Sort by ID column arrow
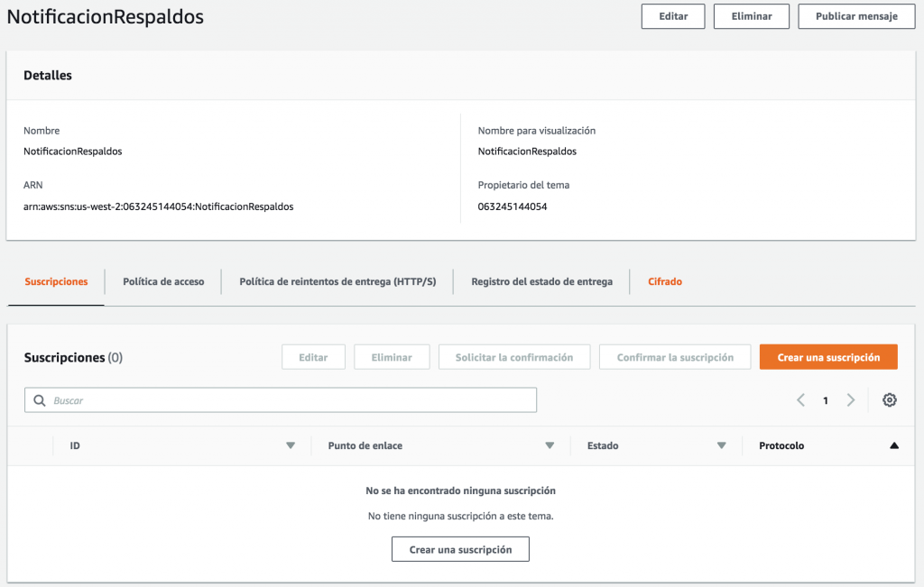This screenshot has width=924, height=587. tap(291, 445)
